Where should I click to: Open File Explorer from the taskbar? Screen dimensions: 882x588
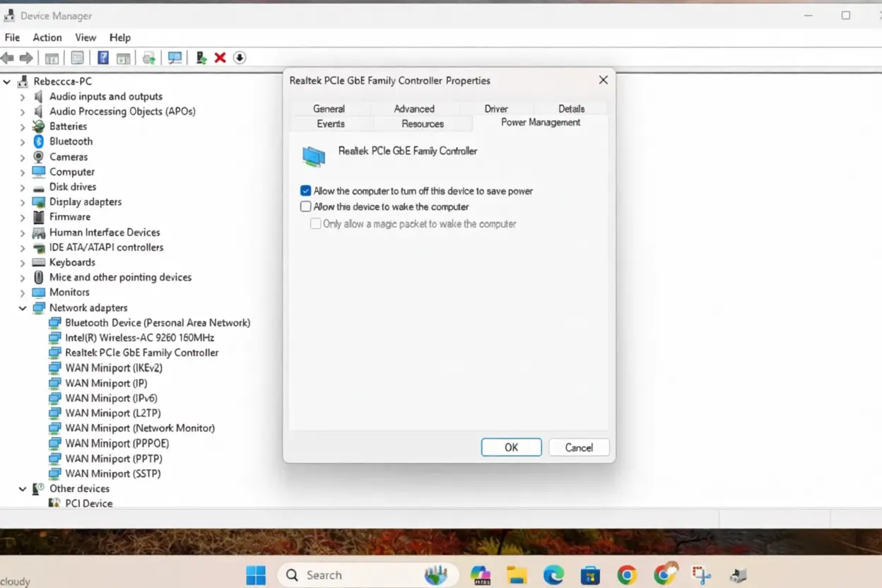(517, 575)
